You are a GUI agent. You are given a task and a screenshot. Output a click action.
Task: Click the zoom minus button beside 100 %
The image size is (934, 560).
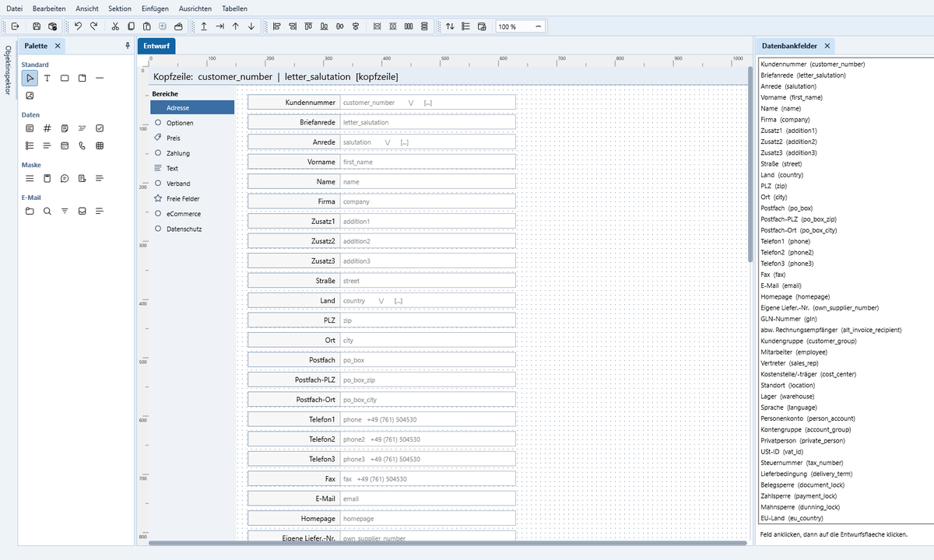539,26
